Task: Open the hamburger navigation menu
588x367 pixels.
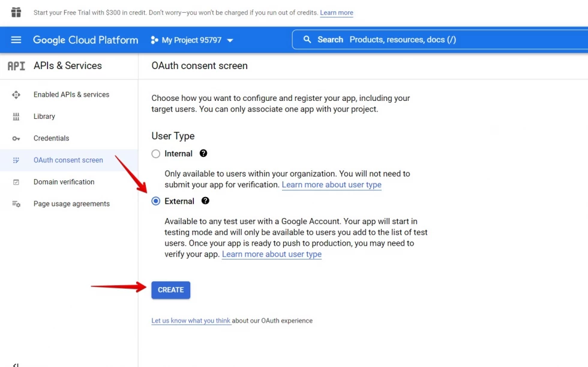Action: point(16,40)
